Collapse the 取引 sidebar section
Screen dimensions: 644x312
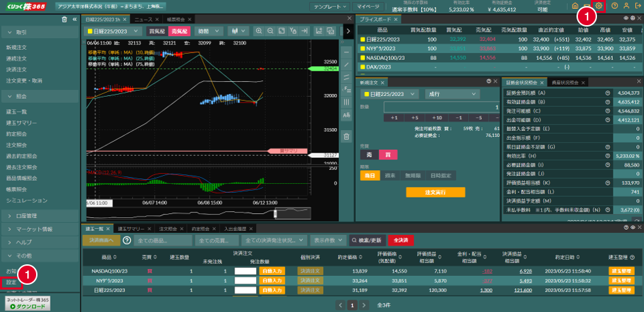[39, 33]
